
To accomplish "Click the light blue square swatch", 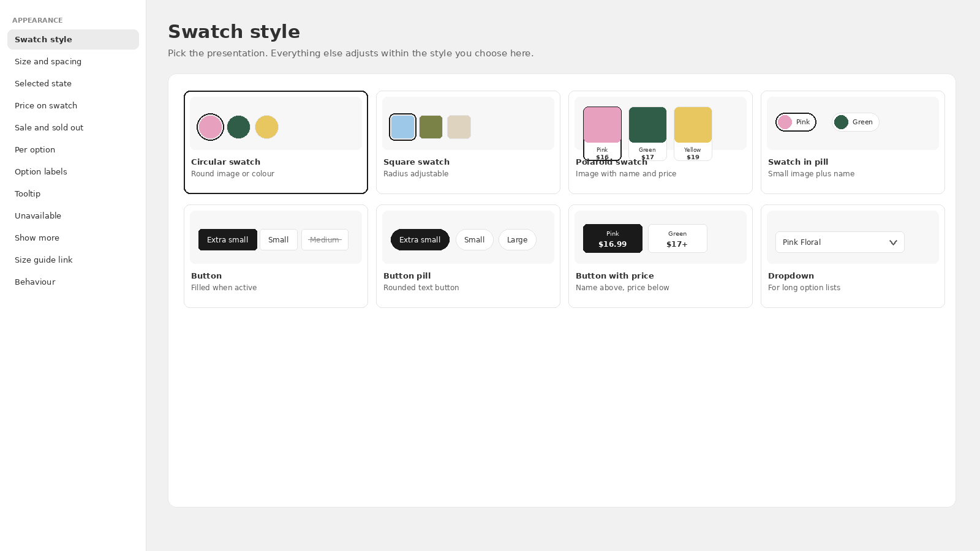I will point(402,127).
